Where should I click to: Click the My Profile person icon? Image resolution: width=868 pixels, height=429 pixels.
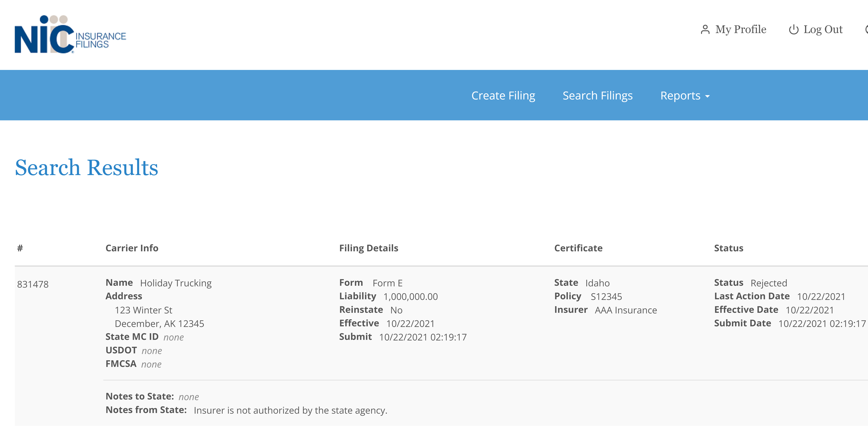705,29
